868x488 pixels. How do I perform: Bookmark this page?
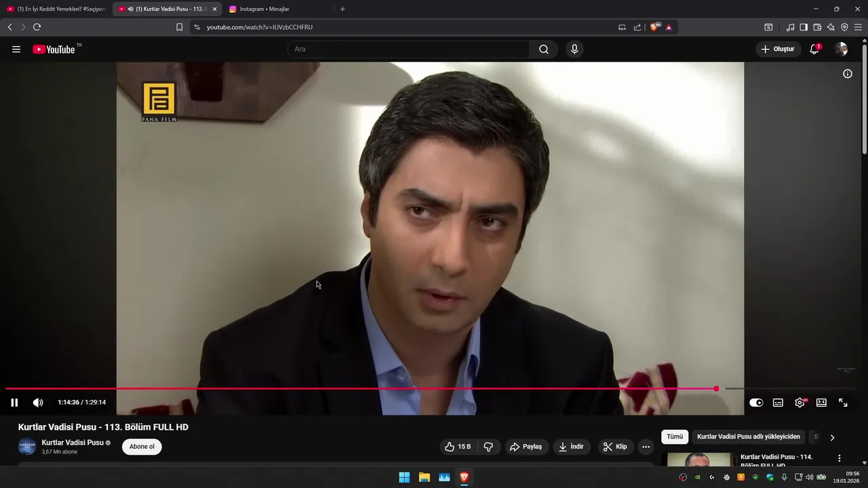click(179, 27)
